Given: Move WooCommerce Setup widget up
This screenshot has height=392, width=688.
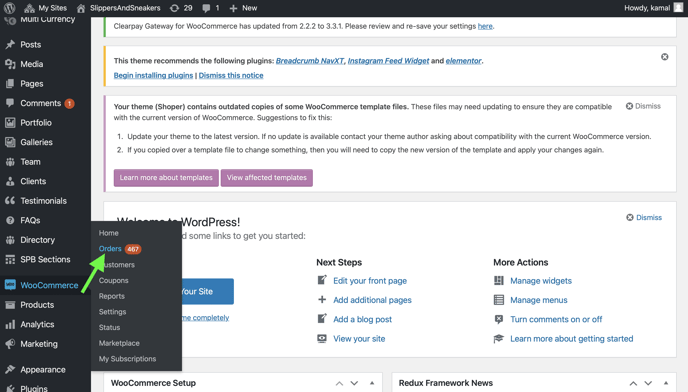Looking at the screenshot, I should point(339,383).
